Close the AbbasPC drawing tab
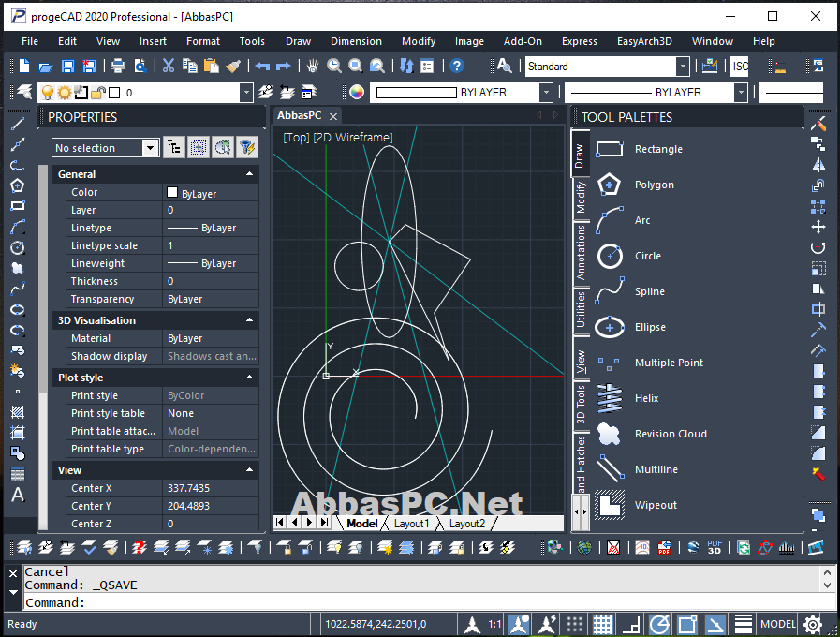 coord(333,116)
